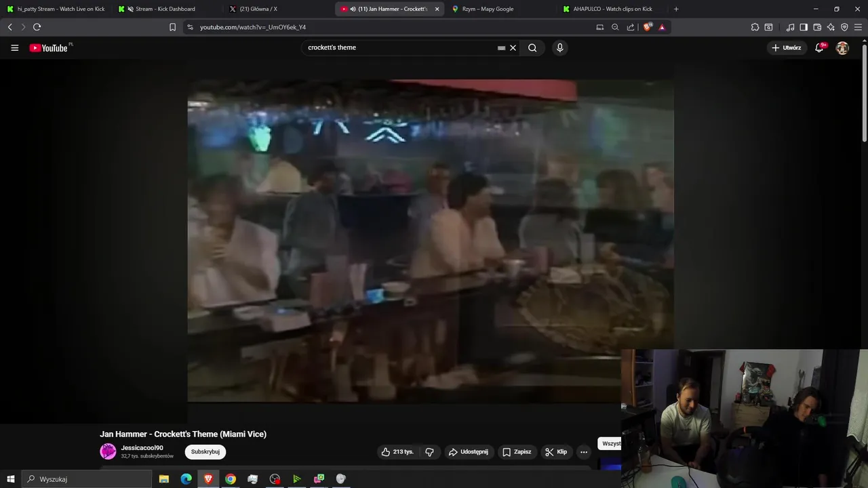Share this page from the address bar

pos(631,27)
